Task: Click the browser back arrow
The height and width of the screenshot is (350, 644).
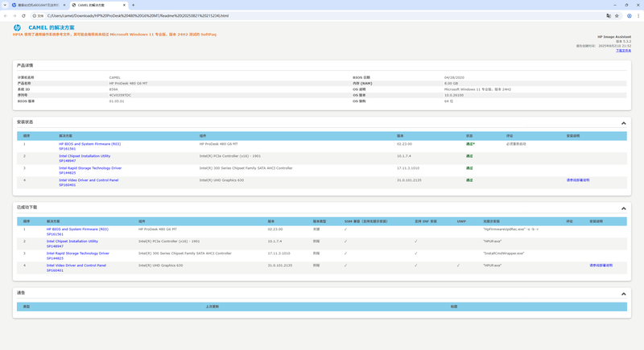Action: pyautogui.click(x=6, y=15)
